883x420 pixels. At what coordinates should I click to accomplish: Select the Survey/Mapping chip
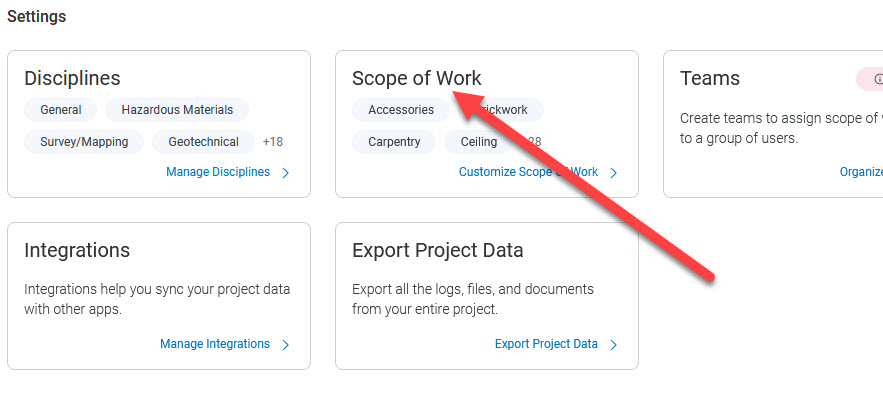pyautogui.click(x=84, y=142)
